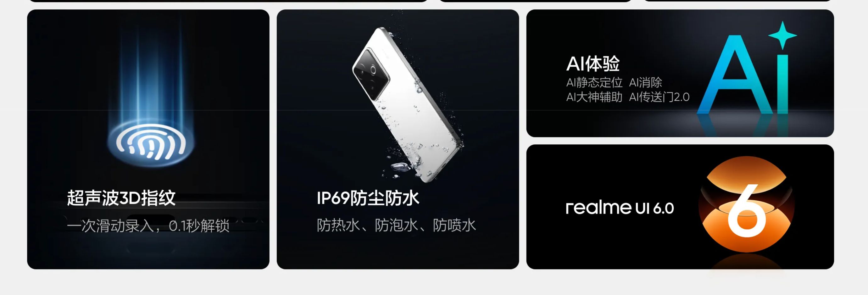
Task: Click the AI消除 feature text
Action: 645,82
